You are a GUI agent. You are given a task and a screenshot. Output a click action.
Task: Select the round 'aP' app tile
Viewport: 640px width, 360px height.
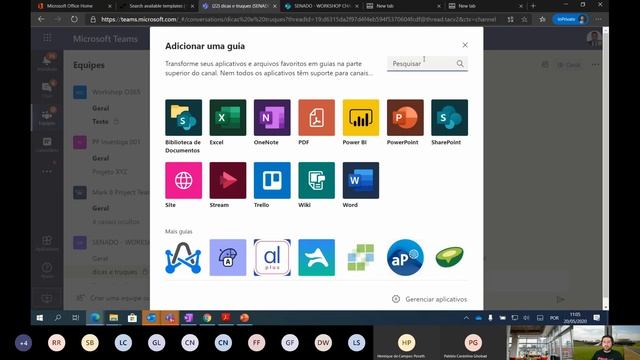(405, 258)
